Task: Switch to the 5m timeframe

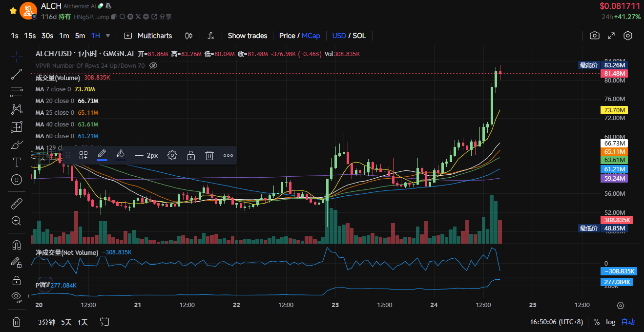Action: pos(80,36)
